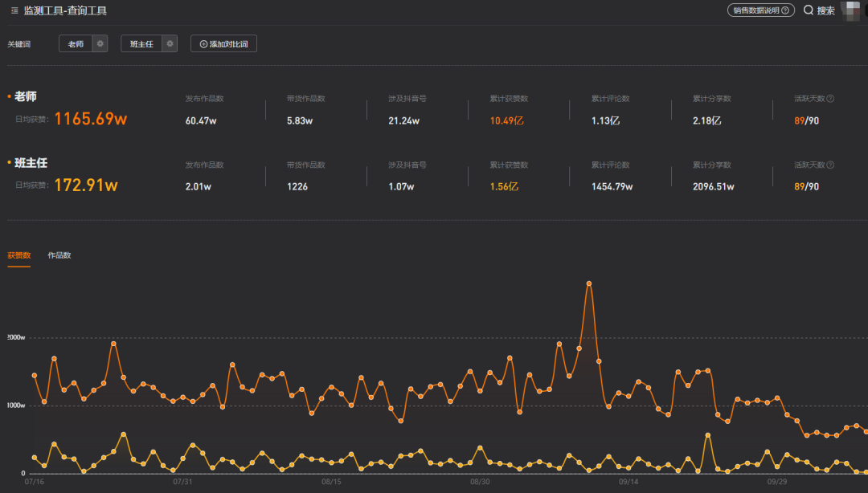This screenshot has width=868, height=493.
Task: Click the 07/16 date label on the axis
Action: click(x=34, y=482)
